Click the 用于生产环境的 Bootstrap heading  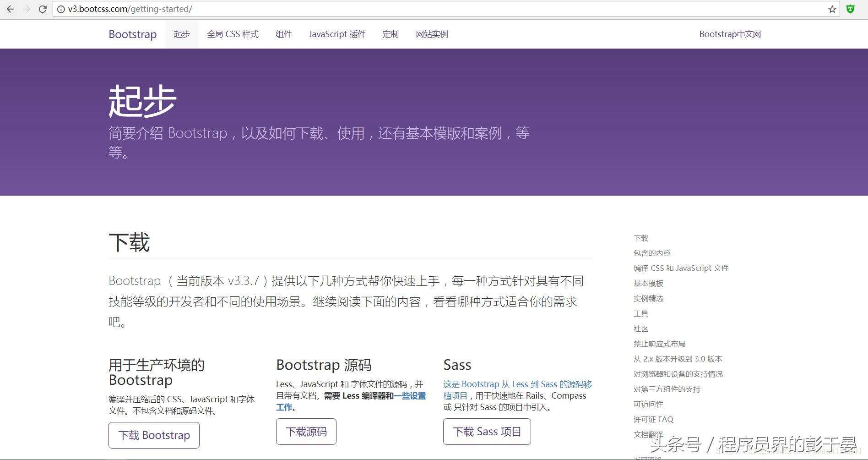click(x=157, y=372)
